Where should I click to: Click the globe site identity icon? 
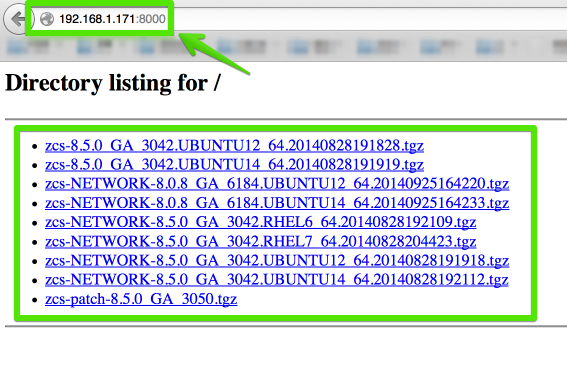click(x=47, y=19)
